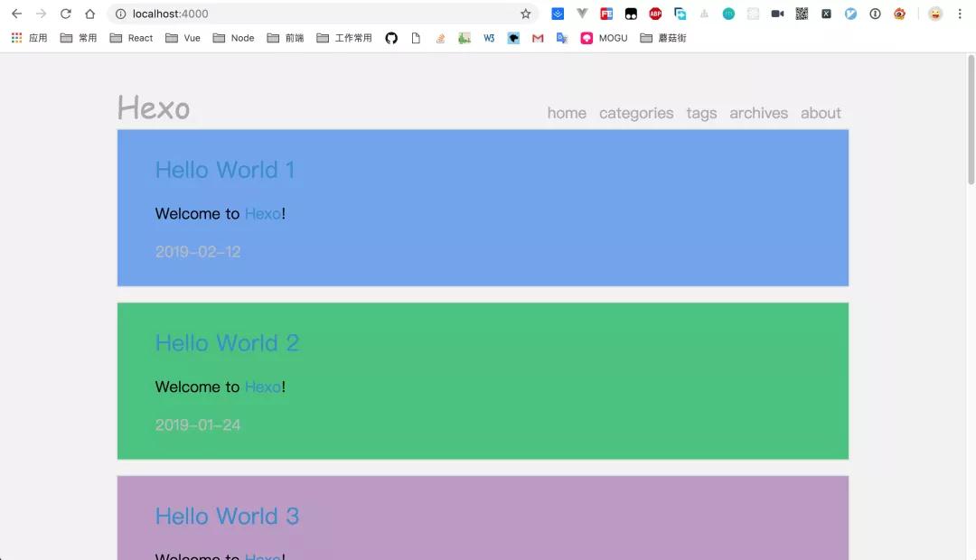Focus the address bar showing localhost:4000
The image size is (976, 560).
(x=323, y=14)
